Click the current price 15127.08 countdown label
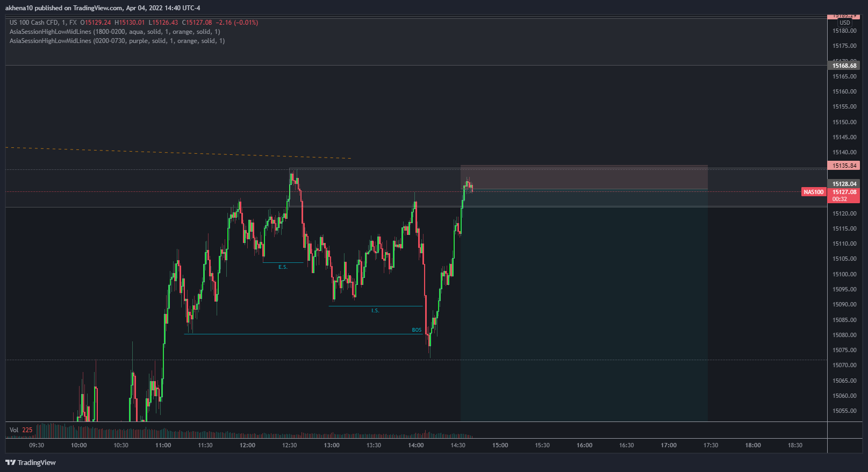 [844, 195]
